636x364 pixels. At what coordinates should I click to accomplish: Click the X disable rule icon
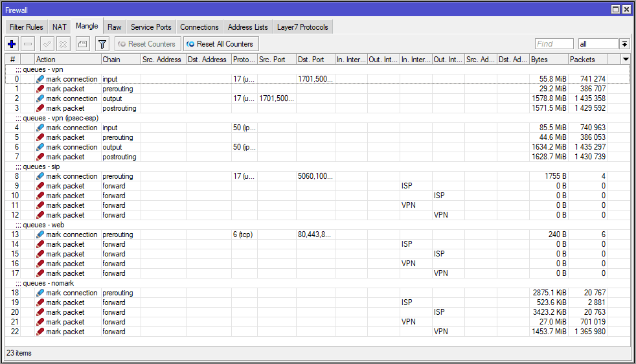(x=63, y=44)
